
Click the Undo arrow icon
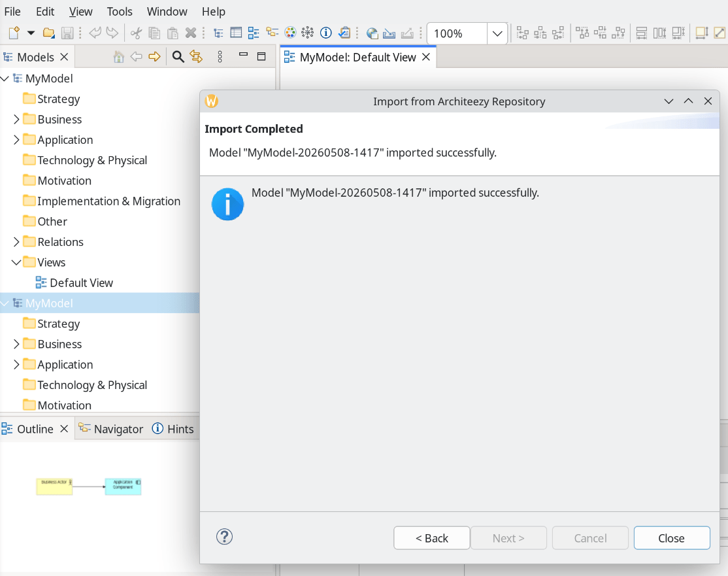coord(95,33)
